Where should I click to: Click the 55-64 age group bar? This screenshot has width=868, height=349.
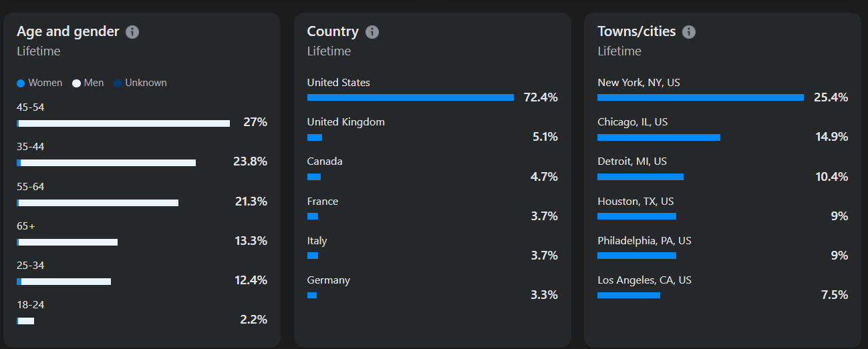[x=98, y=203]
